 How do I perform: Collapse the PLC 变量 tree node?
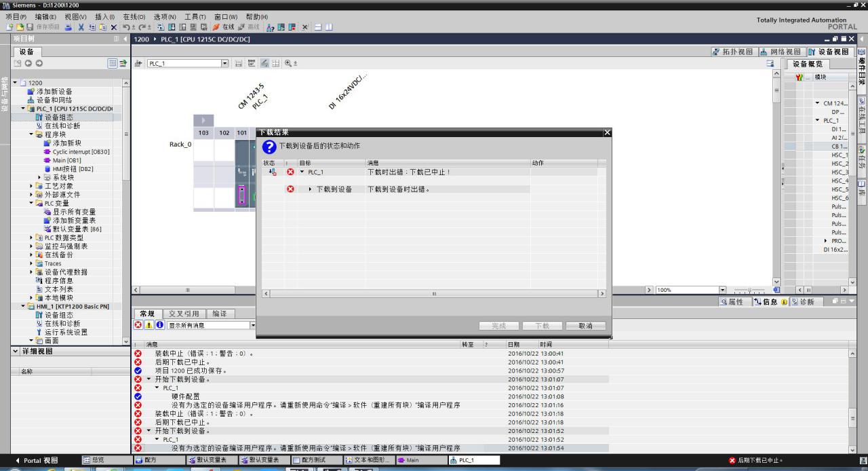31,203
